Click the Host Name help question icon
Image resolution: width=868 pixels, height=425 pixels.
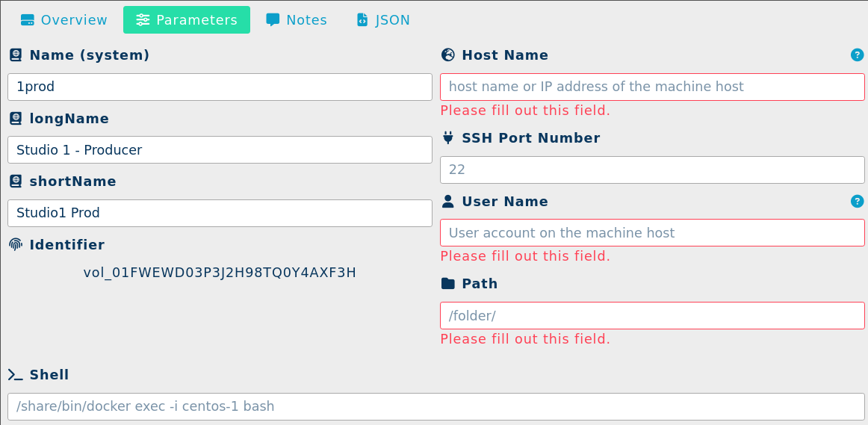click(857, 55)
